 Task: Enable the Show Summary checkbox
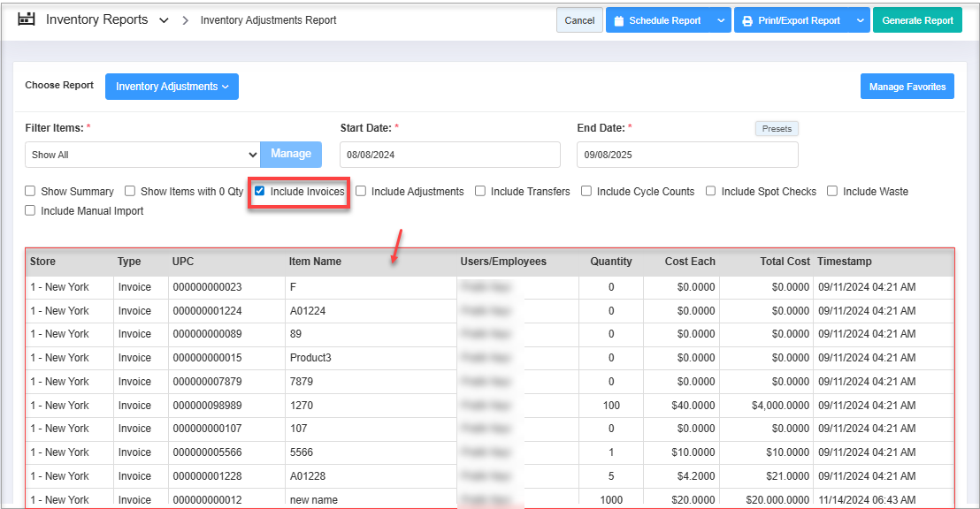tap(30, 191)
